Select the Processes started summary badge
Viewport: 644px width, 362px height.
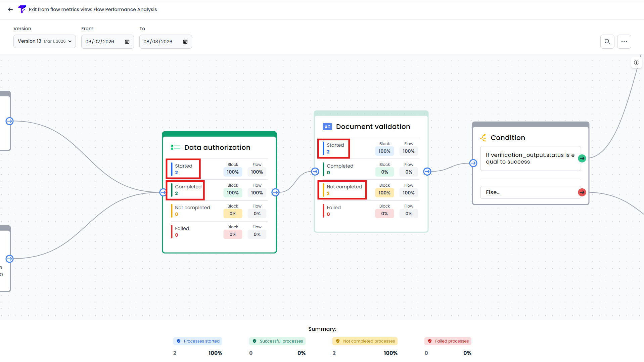(x=198, y=341)
